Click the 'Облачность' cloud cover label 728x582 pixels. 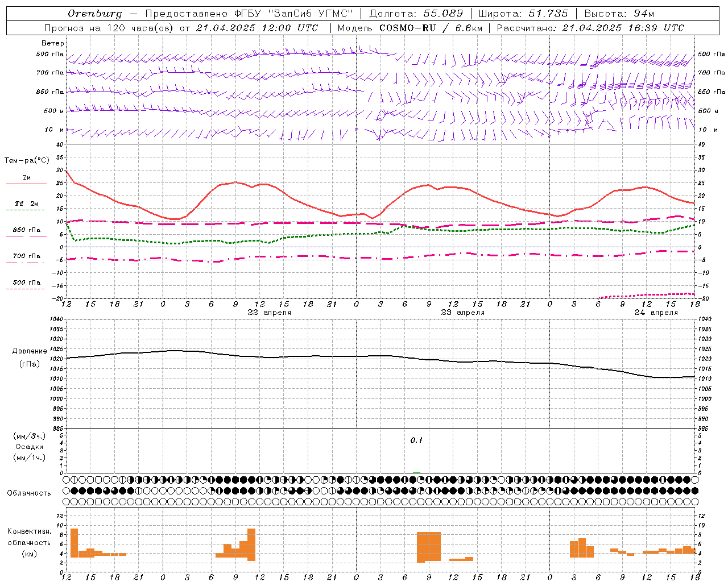pos(29,493)
